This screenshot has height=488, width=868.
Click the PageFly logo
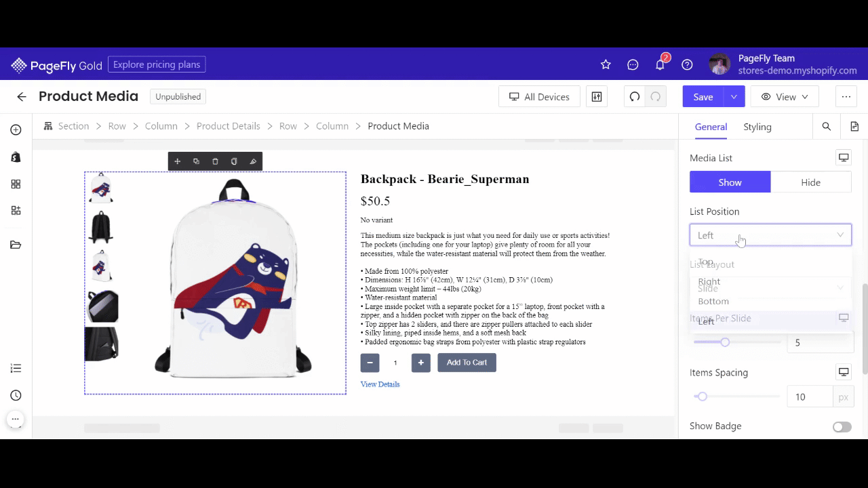(x=56, y=65)
